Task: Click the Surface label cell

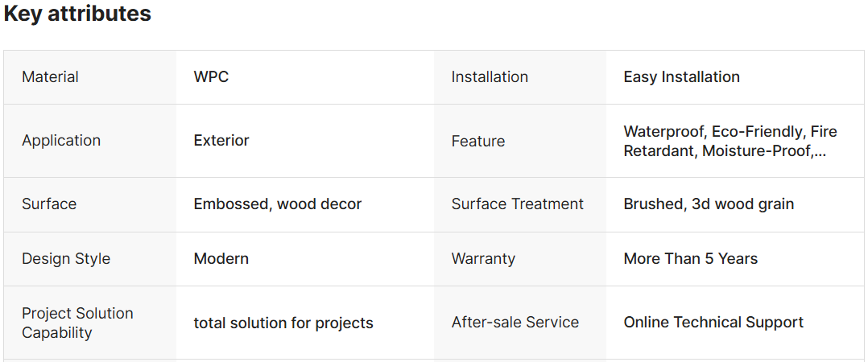Action: (x=49, y=204)
